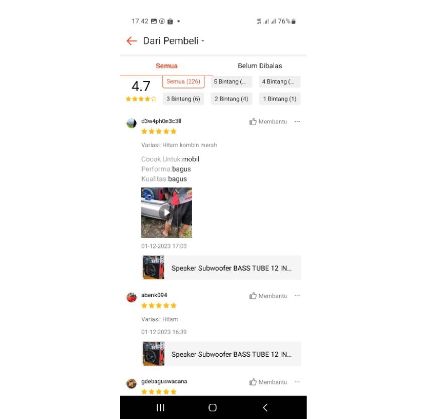The image size is (433, 419).
Task: Open first Speaker Subwoofer BASS TUBE product link
Action: click(221, 268)
